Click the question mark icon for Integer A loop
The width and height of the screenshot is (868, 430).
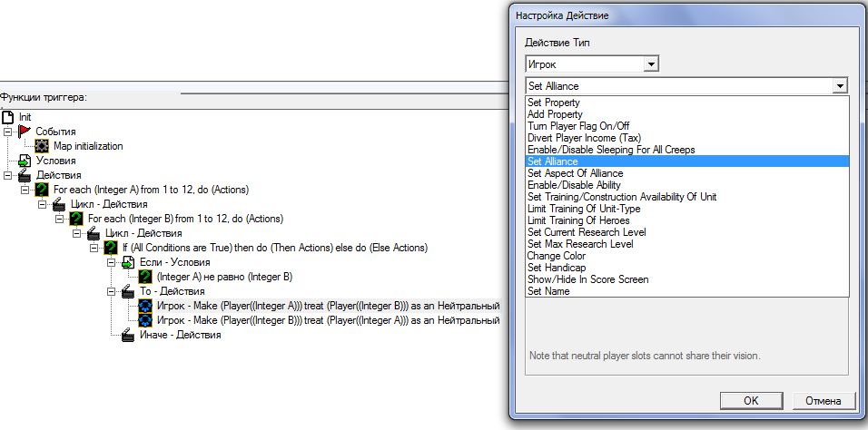coord(42,190)
